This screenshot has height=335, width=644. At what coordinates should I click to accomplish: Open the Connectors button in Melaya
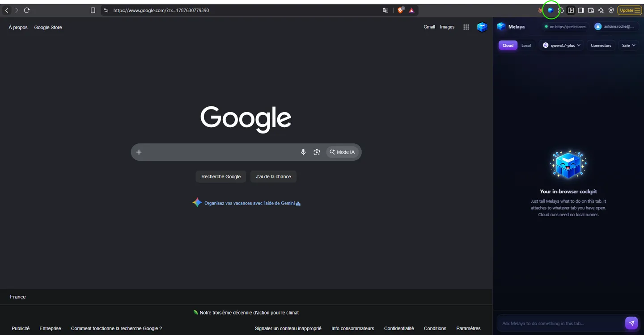(601, 45)
